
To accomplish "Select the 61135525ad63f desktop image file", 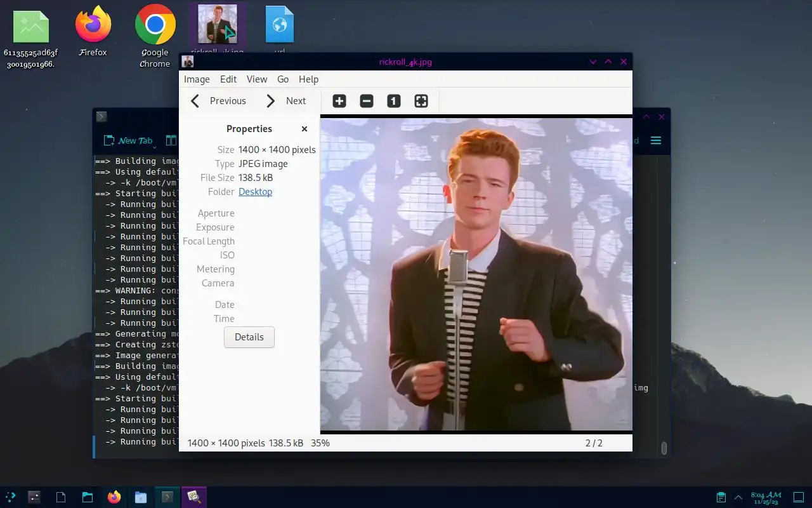I will point(30,39).
